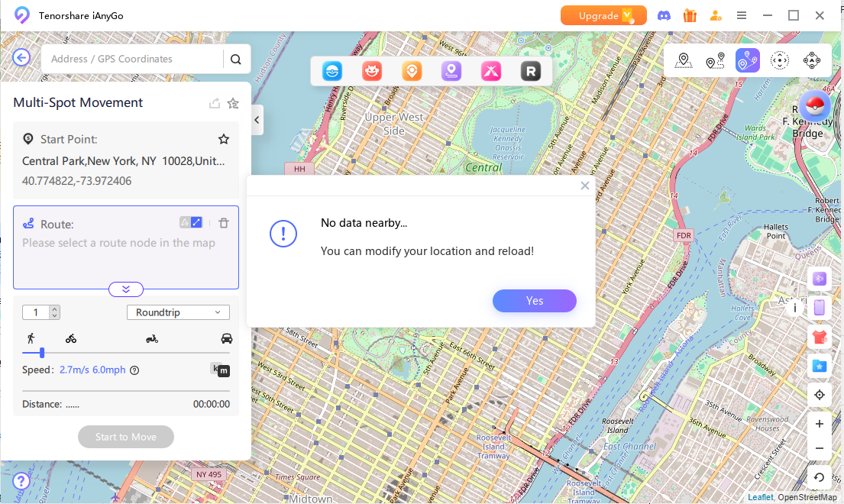Open the hamburger main menu
844x504 pixels.
point(741,15)
